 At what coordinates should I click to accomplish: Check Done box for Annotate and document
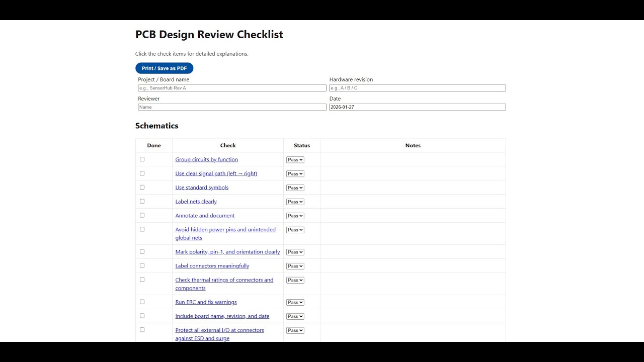pos(142,216)
